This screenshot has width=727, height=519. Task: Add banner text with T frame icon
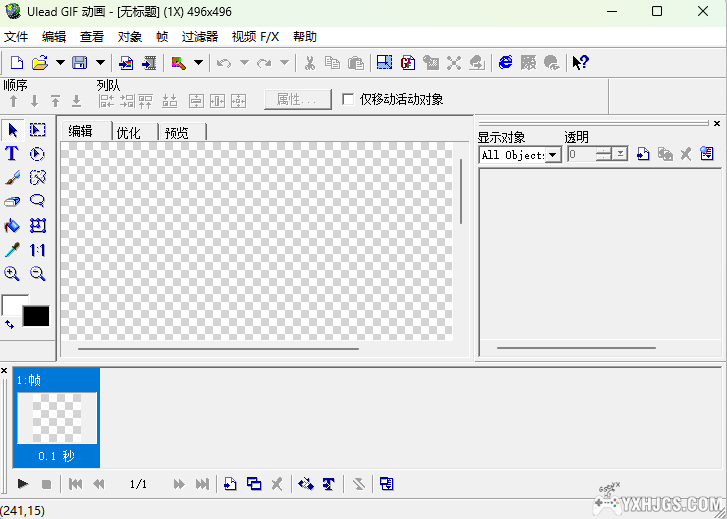coord(329,484)
